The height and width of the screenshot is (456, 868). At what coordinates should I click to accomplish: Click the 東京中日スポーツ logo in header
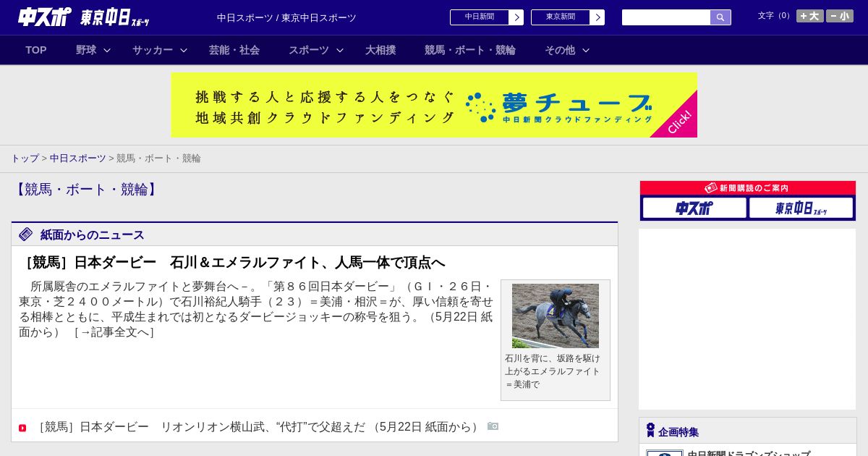point(115,17)
